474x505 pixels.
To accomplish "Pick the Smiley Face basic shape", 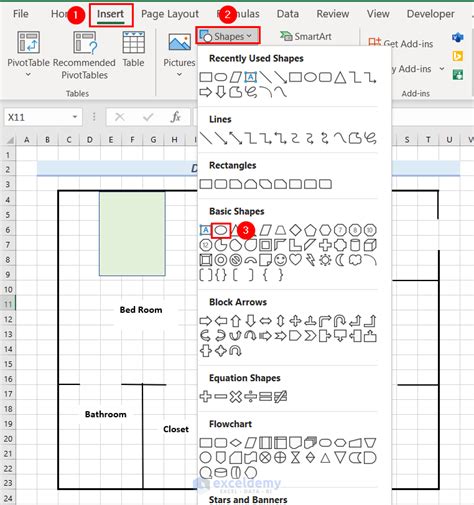I will 280,260.
